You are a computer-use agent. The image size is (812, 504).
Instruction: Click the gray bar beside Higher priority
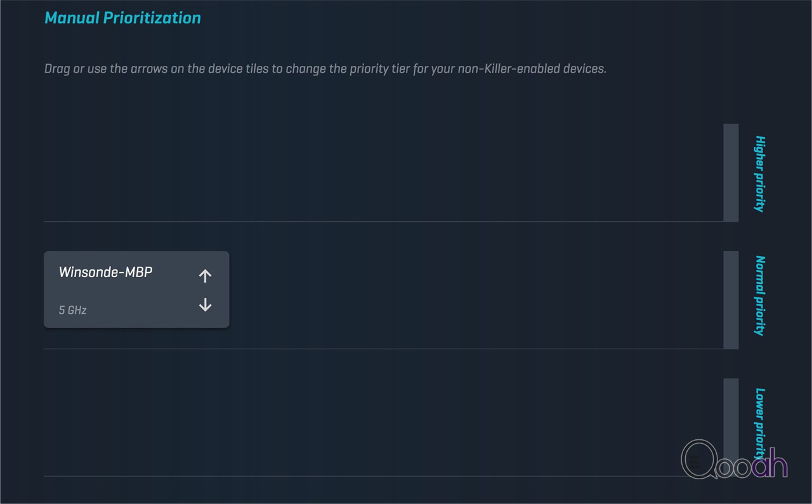coord(731,172)
